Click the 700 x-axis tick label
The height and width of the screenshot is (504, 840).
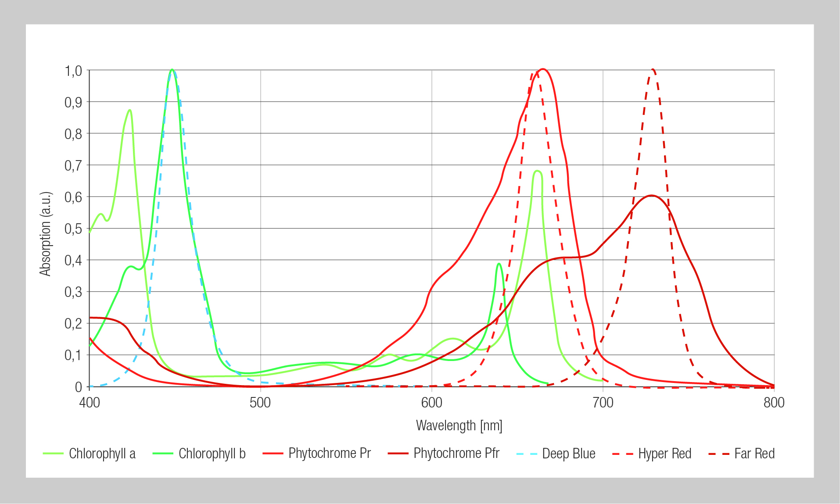coord(603,403)
